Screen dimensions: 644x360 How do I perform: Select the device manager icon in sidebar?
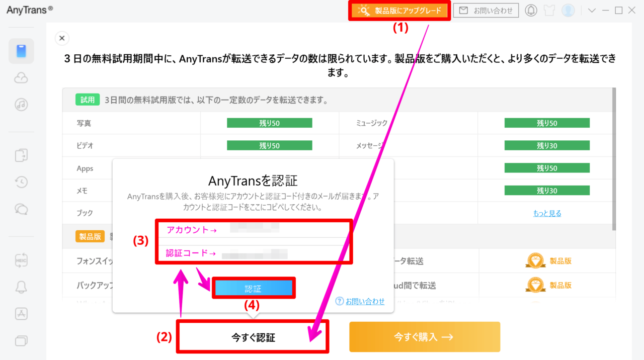point(21,51)
